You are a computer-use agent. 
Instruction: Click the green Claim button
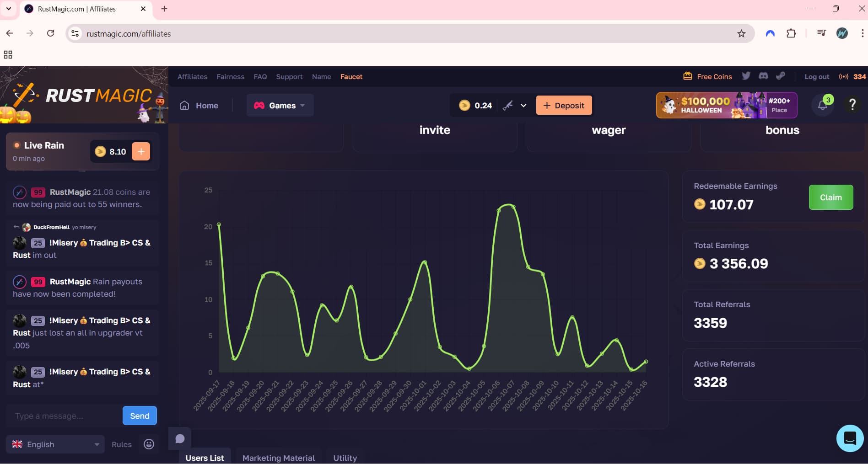coord(830,197)
